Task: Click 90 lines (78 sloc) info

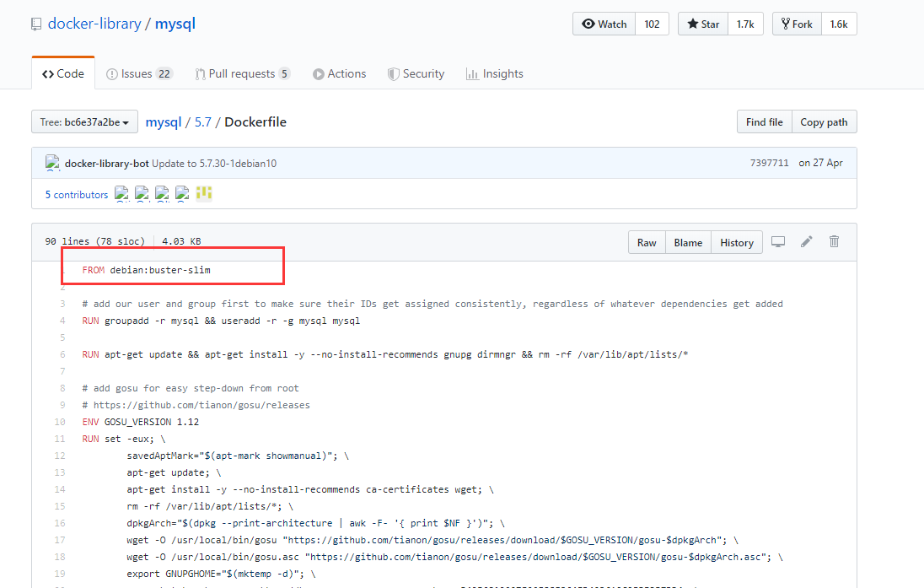Action: 95,241
